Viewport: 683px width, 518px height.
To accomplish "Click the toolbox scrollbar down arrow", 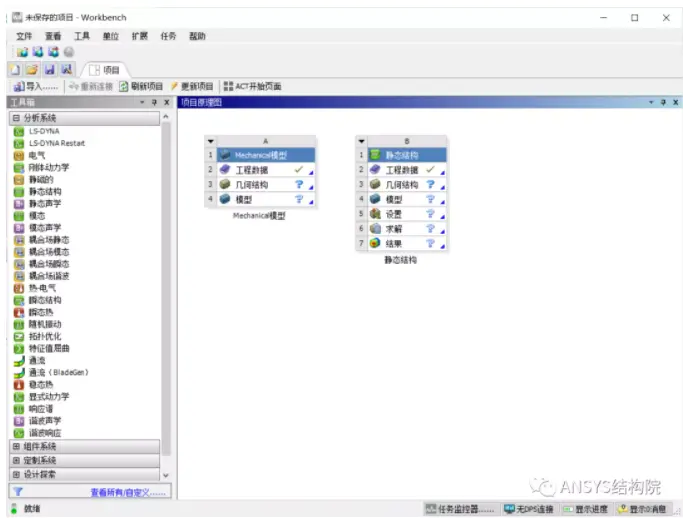I will [166, 475].
